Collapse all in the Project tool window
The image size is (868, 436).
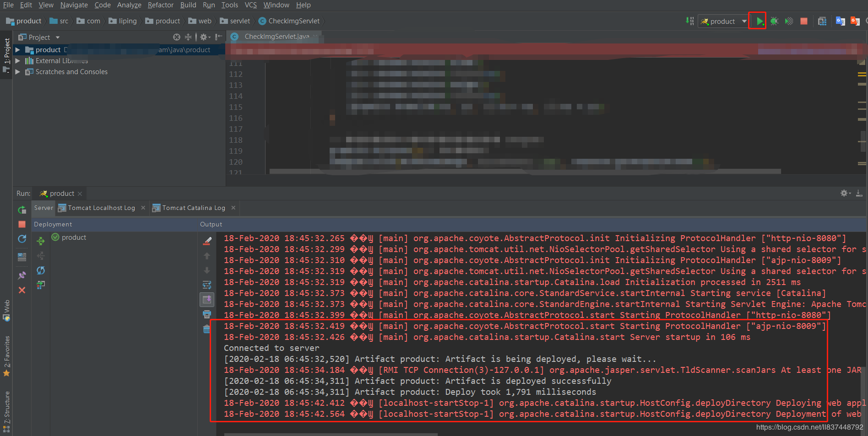188,37
